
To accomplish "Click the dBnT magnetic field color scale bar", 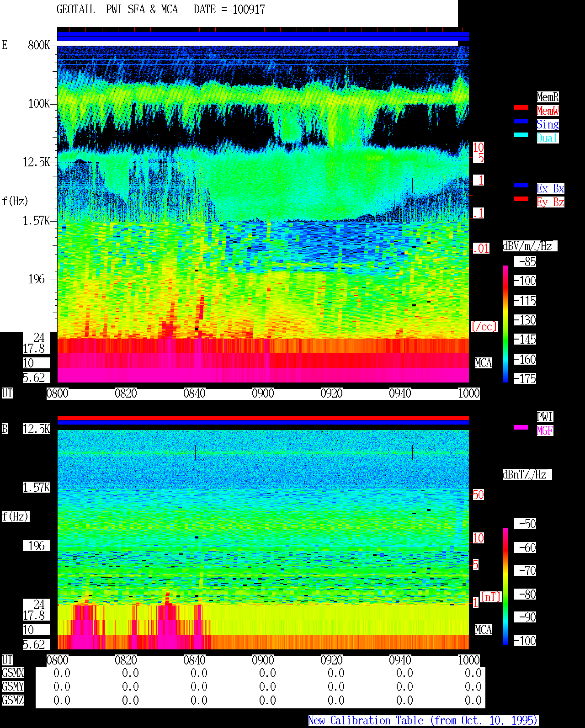I will pyautogui.click(x=505, y=586).
